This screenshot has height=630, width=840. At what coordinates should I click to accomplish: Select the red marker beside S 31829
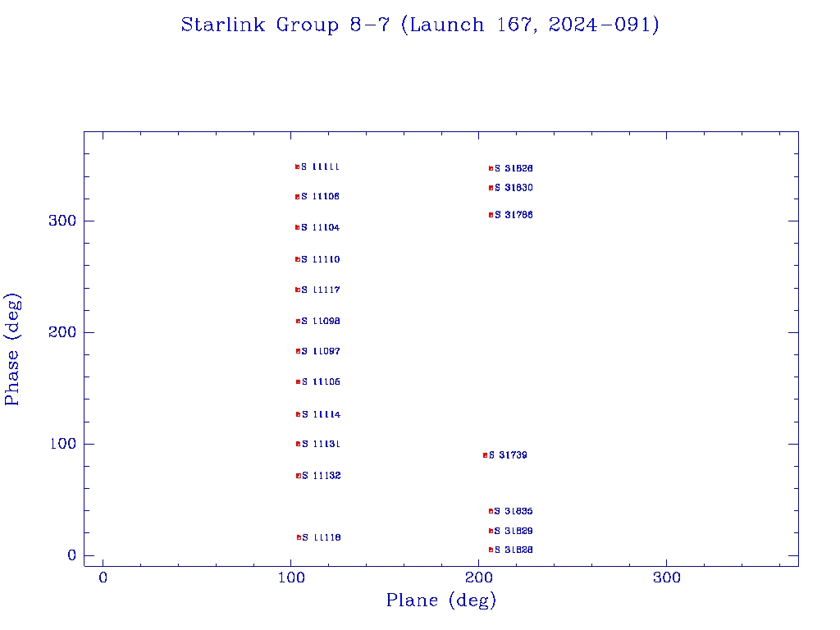click(x=491, y=532)
